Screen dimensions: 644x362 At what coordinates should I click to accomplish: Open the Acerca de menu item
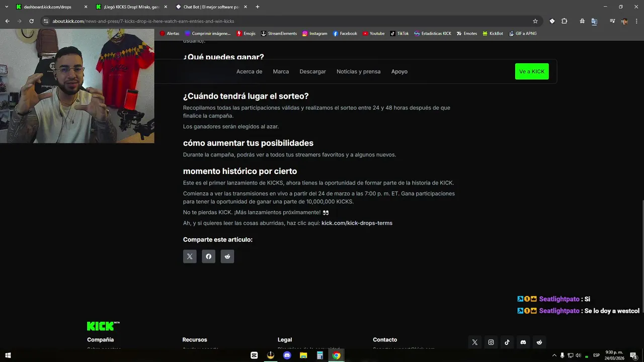tap(249, 71)
